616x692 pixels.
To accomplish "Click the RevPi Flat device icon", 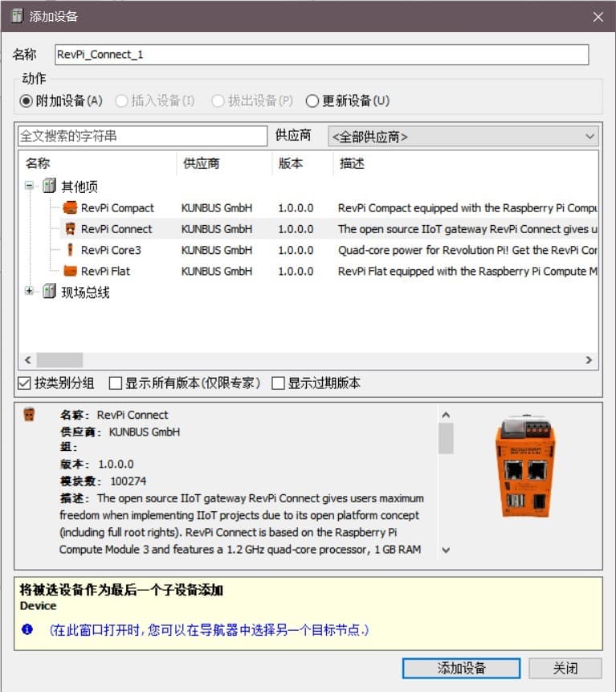I will (x=70, y=271).
